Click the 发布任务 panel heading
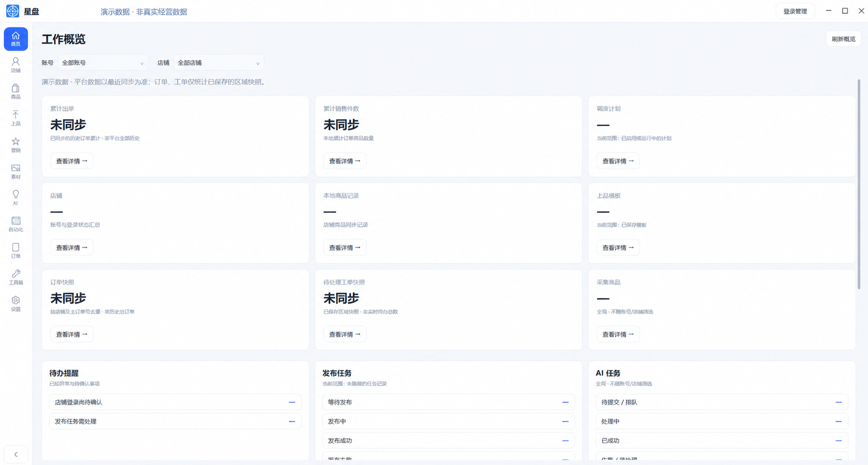868x465 pixels. click(337, 373)
